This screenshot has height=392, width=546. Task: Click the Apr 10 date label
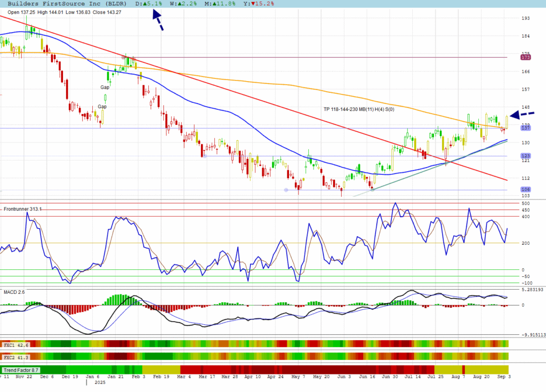pos(252,377)
